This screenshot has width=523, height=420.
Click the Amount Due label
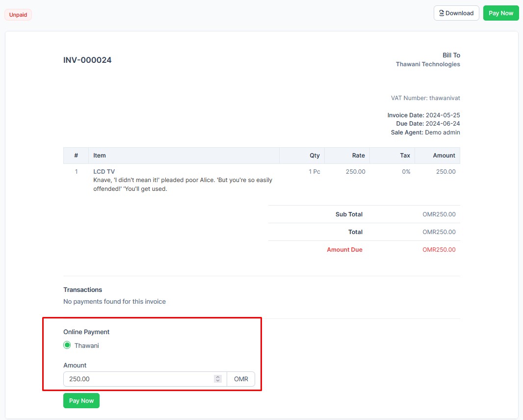click(x=344, y=250)
